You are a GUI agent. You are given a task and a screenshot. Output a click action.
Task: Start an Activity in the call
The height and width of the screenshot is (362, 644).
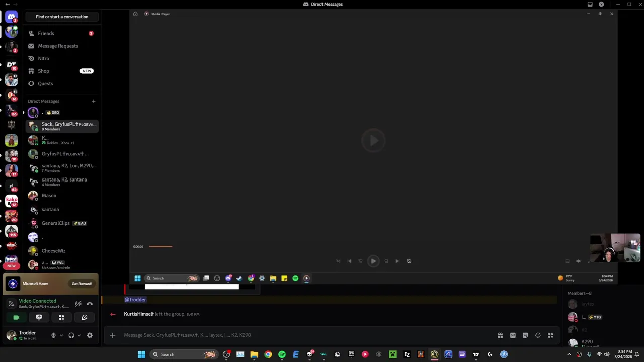coord(61,317)
